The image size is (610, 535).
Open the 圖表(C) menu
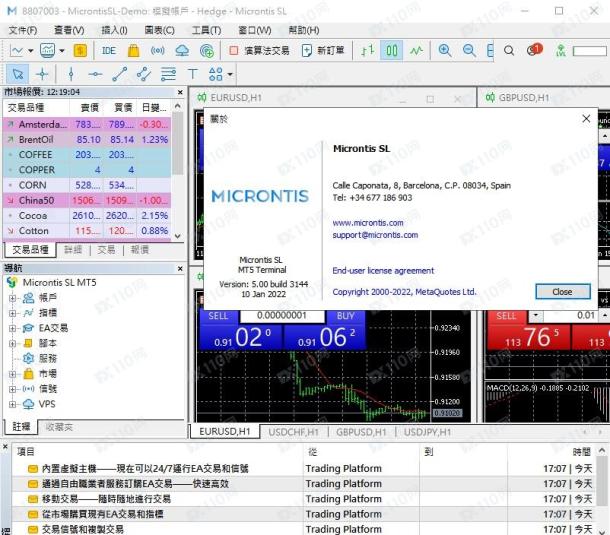click(160, 30)
